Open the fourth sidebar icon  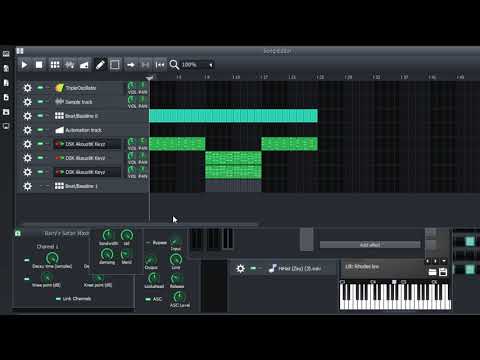click(x=6, y=97)
